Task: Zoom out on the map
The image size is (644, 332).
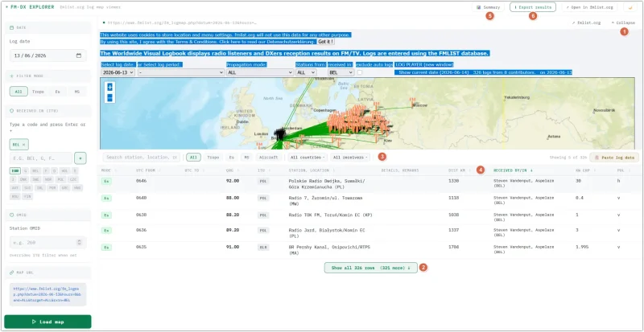Action: 109,98
